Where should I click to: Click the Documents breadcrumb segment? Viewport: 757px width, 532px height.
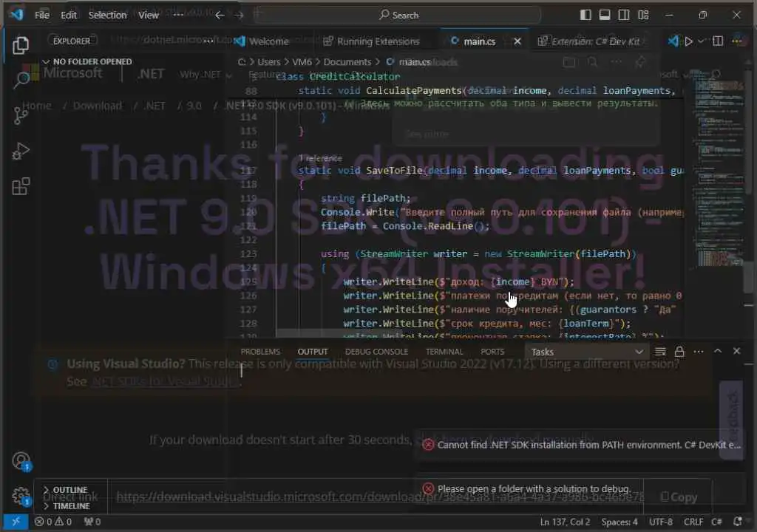(x=347, y=62)
